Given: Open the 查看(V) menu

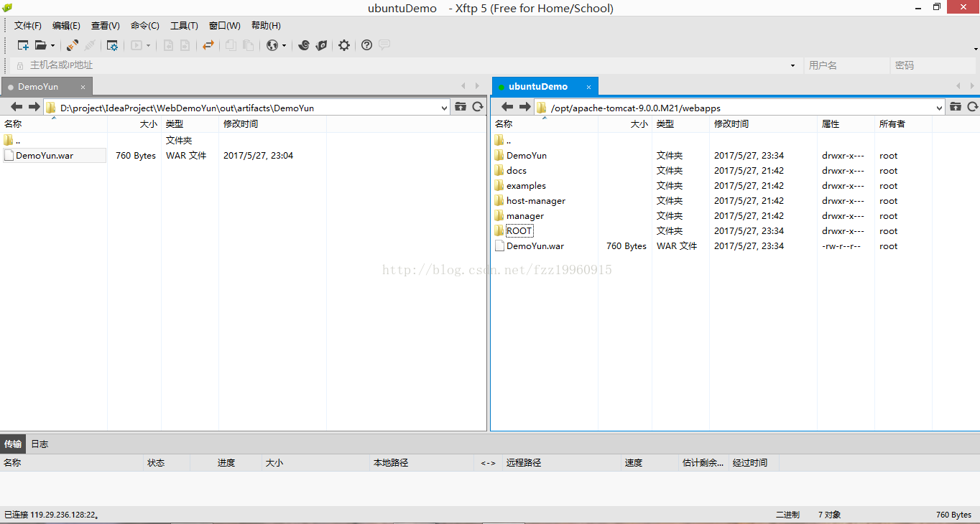Looking at the screenshot, I should point(106,26).
